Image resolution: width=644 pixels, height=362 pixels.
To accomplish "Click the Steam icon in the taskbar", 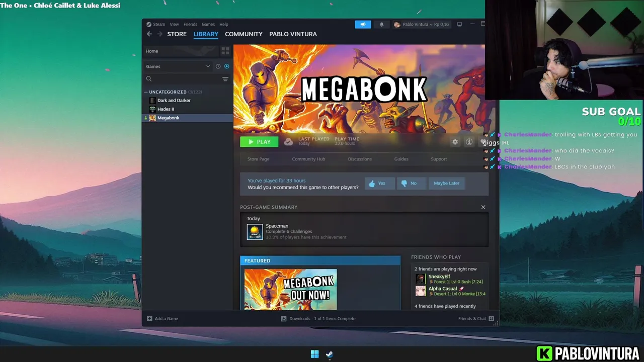I will (329, 354).
